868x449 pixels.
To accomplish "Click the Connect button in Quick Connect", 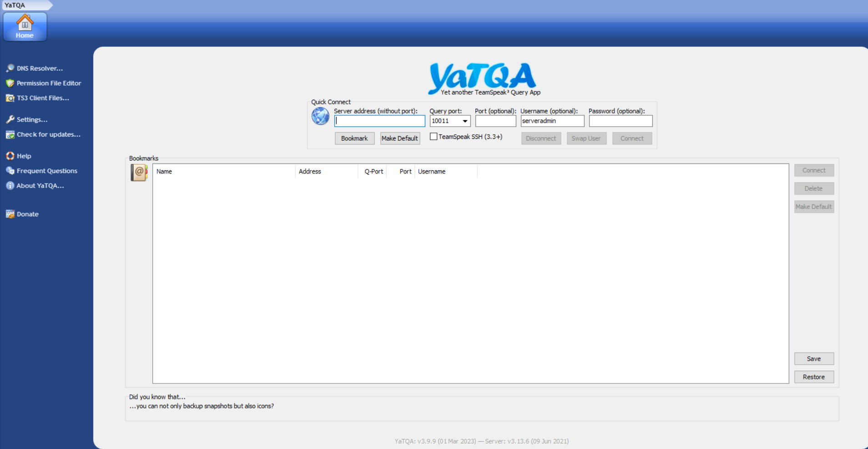I will click(632, 138).
